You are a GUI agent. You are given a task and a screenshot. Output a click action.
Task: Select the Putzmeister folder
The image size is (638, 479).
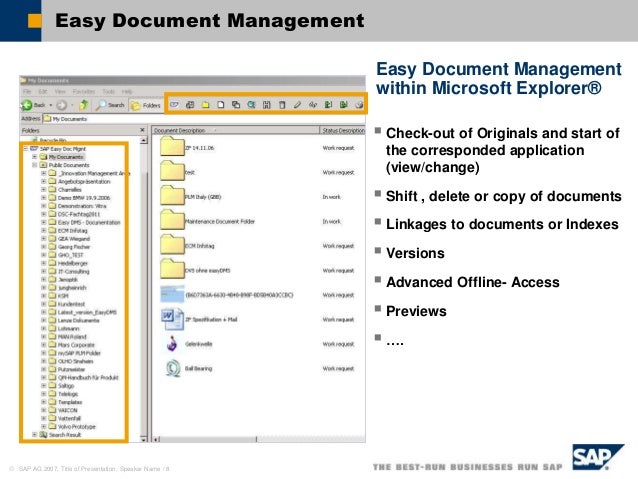click(x=72, y=370)
